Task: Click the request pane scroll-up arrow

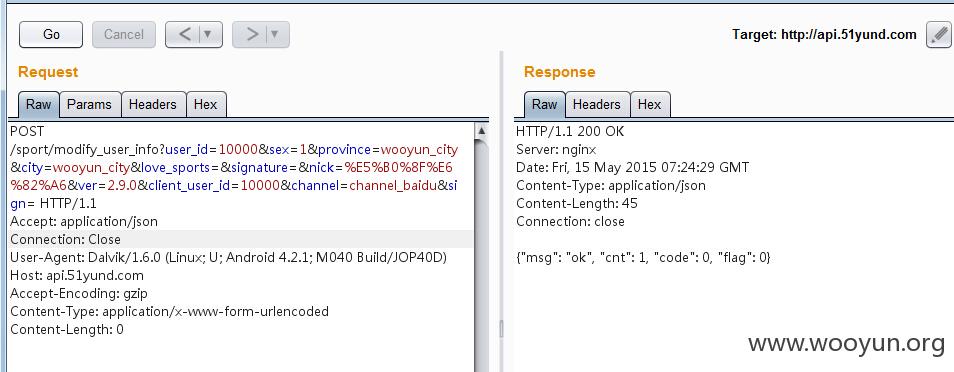Action: tap(482, 130)
